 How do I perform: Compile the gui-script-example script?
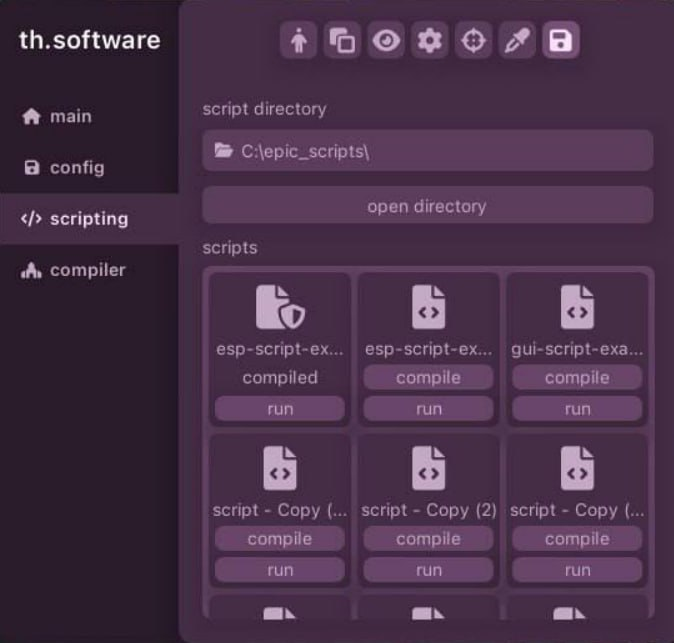click(577, 378)
